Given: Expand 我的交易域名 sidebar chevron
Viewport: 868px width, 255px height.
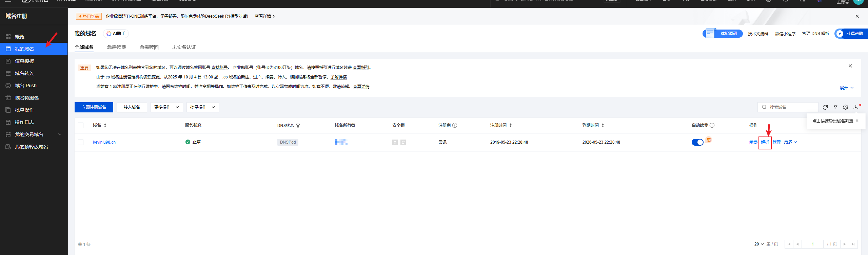Looking at the screenshot, I should [60, 134].
